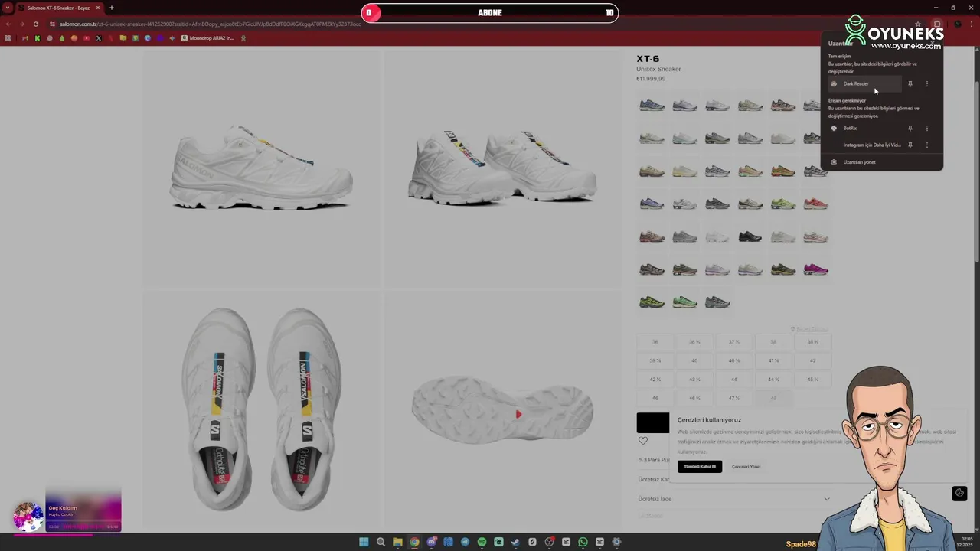Image resolution: width=980 pixels, height=551 pixels.
Task: Select the first blue XT-6 colorway thumbnail
Action: click(652, 106)
